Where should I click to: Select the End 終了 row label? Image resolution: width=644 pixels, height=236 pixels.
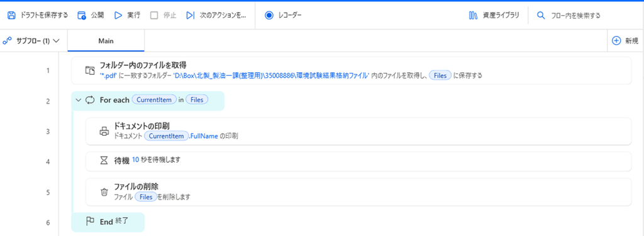pyautogui.click(x=114, y=222)
